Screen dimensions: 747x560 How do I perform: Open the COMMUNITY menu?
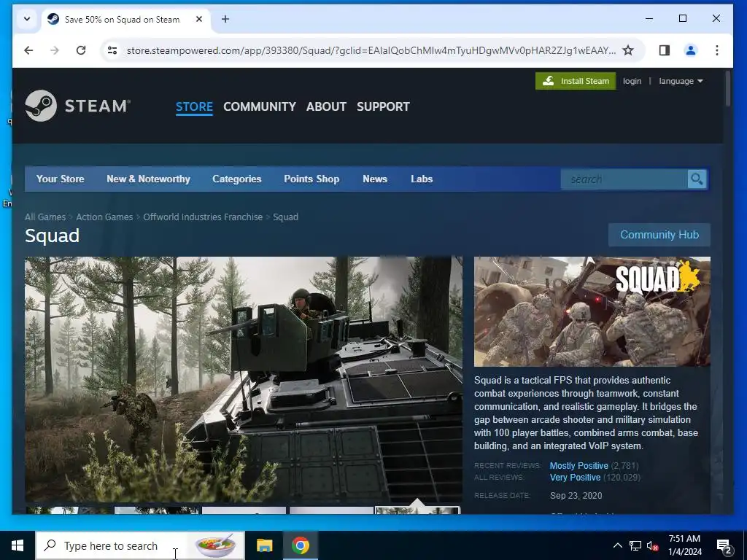click(x=260, y=106)
